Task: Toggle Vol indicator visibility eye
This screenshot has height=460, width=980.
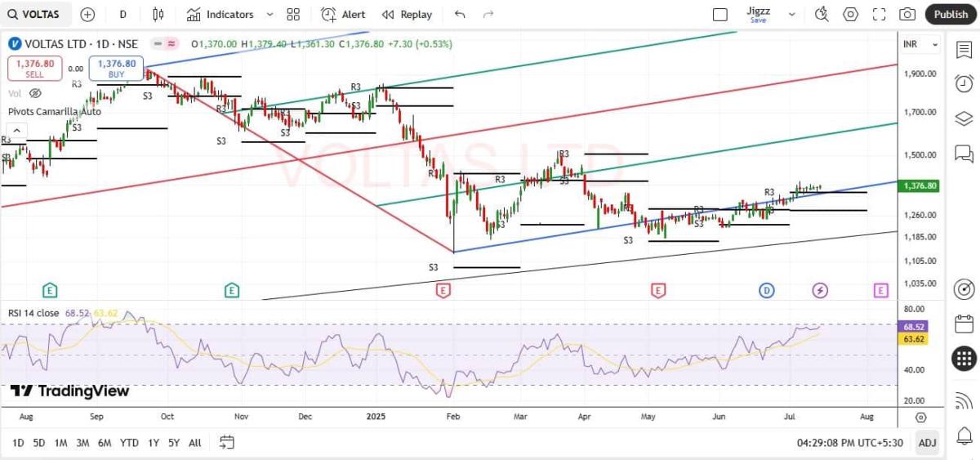Action: point(34,93)
